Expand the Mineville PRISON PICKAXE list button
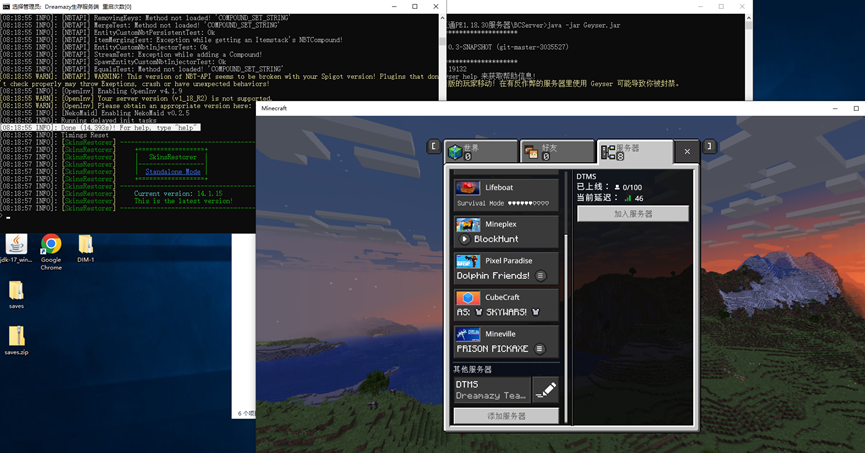Image resolution: width=865 pixels, height=453 pixels. [541, 349]
